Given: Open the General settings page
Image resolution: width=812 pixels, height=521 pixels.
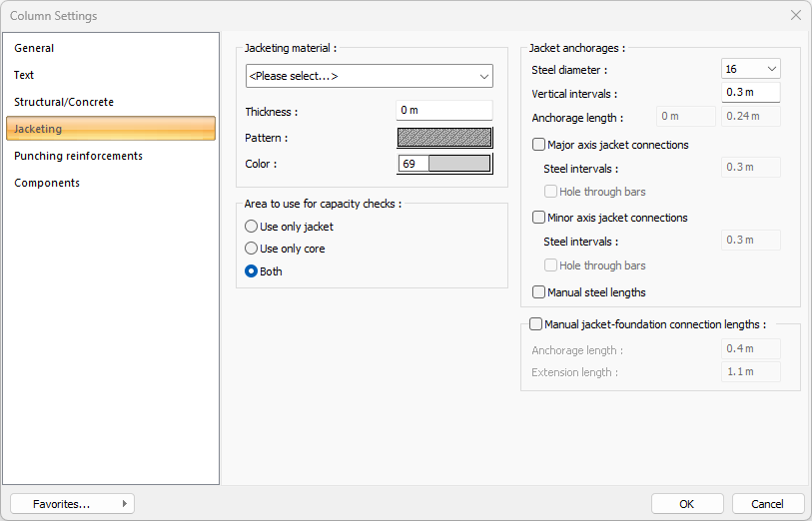Looking at the screenshot, I should (34, 48).
